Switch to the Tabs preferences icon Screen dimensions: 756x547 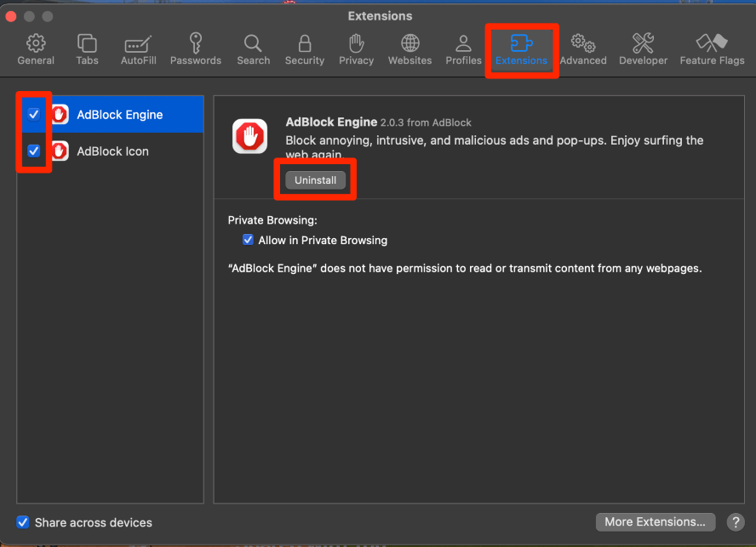pyautogui.click(x=87, y=49)
